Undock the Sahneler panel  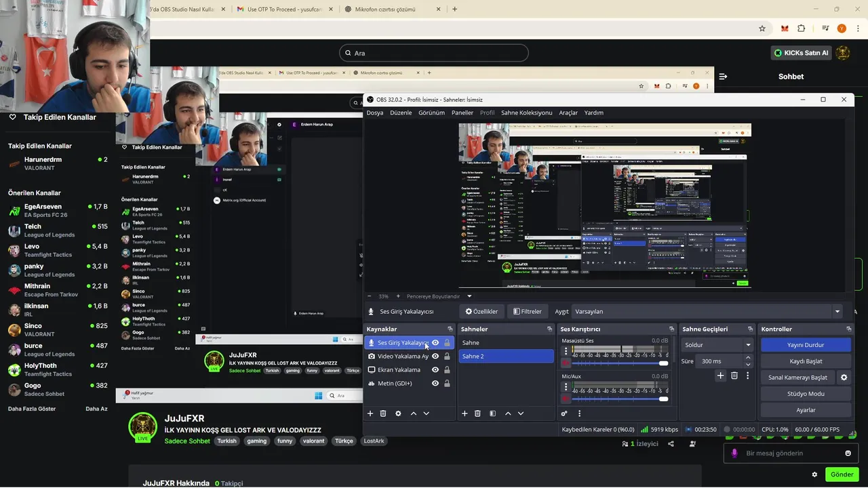click(x=549, y=329)
